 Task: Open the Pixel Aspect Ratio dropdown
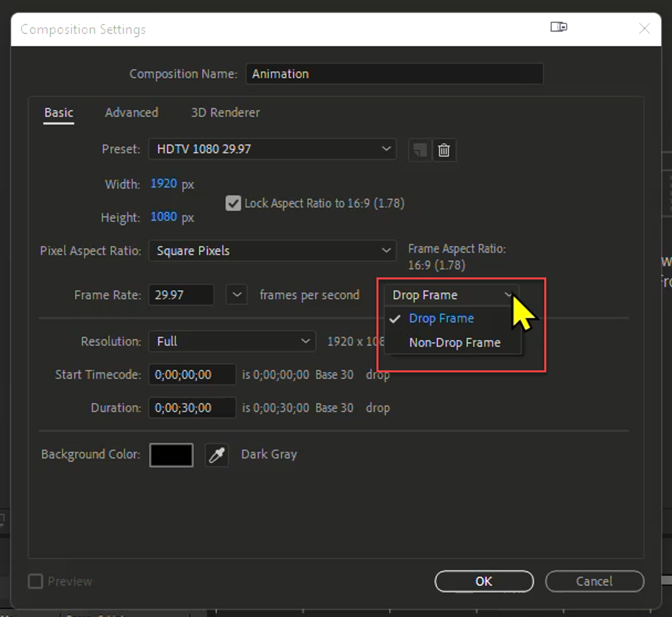272,251
